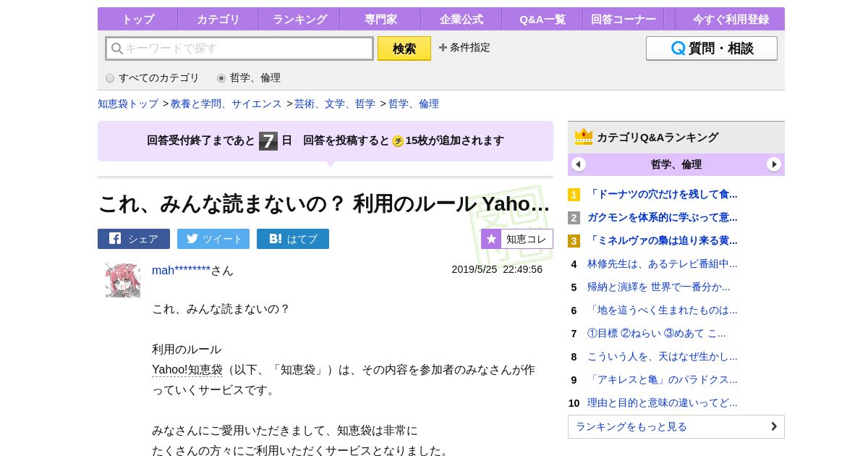Open 企業公式 tab
This screenshot has width=868, height=456.
461,19
